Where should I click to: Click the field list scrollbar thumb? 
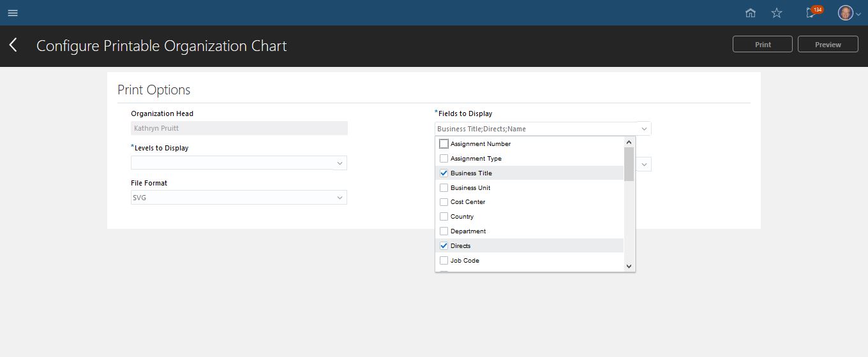click(629, 164)
